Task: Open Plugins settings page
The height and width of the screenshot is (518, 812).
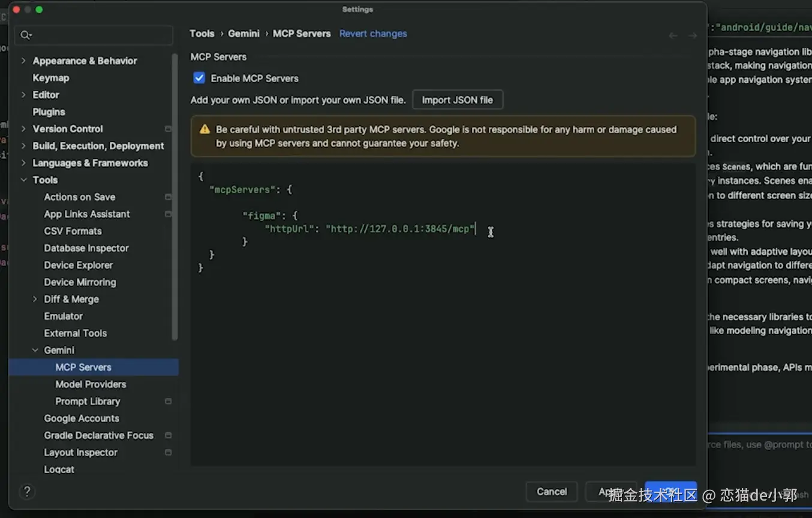Action: [x=49, y=112]
